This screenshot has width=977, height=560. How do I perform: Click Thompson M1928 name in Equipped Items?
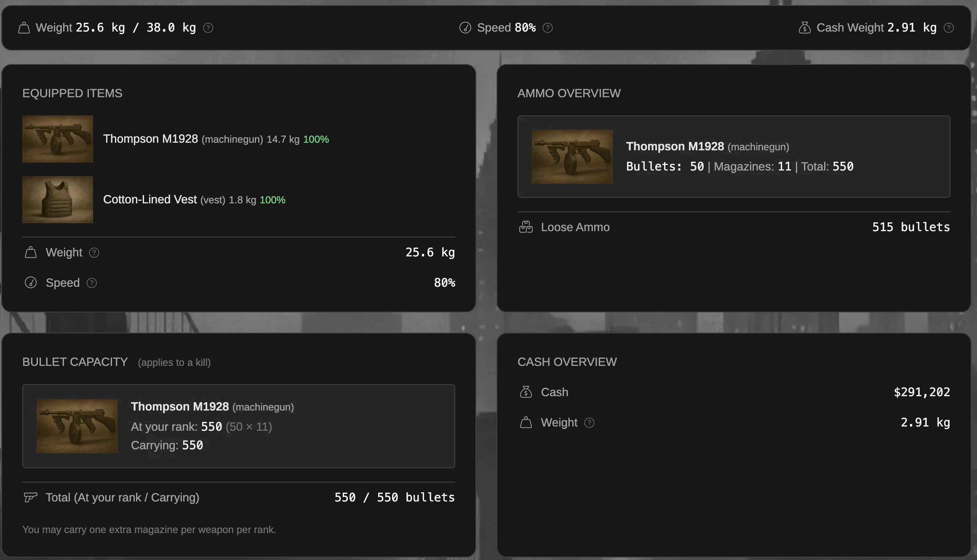(x=150, y=139)
